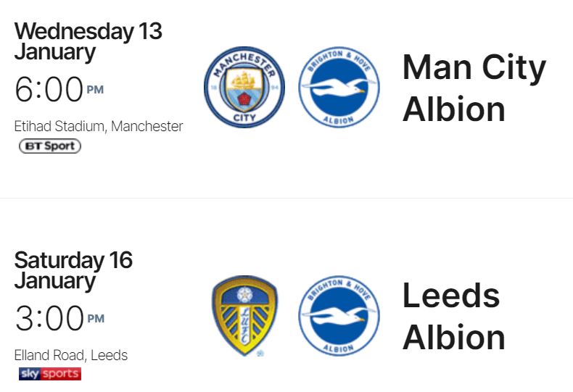Select the Saturday 16 January date heading

click(73, 270)
